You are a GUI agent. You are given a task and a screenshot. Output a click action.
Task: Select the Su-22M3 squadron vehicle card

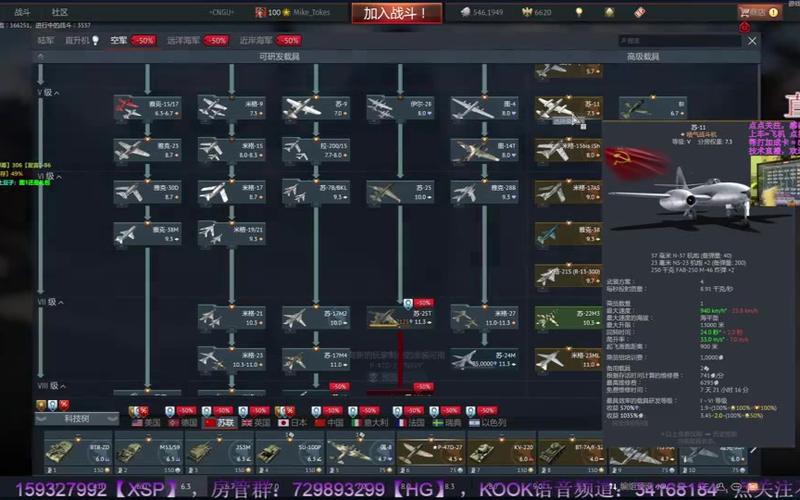tap(568, 317)
